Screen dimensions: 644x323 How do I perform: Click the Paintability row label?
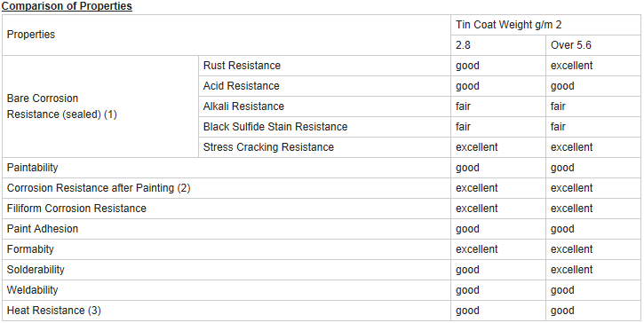[x=33, y=168]
